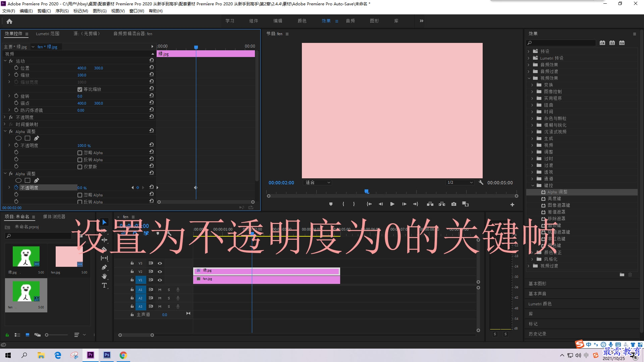Click Mark Out bracket button
Screen dimensions: 644x362
point(354,204)
